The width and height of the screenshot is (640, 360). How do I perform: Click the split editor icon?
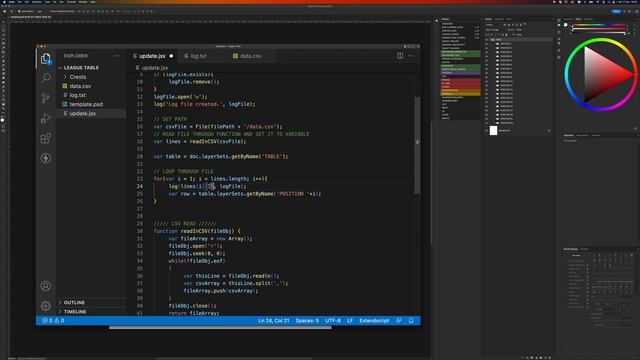[400, 56]
